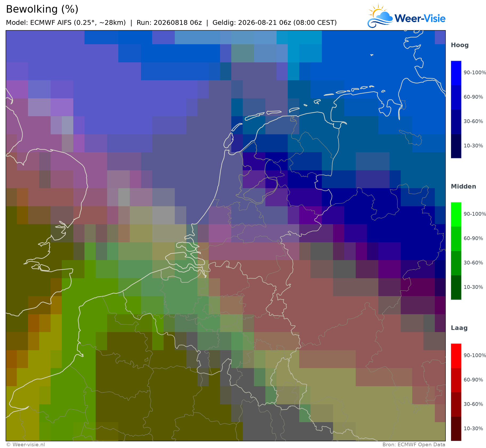Click the Bron: ECMWF Open Data credit
486x448 pixels.
click(414, 445)
